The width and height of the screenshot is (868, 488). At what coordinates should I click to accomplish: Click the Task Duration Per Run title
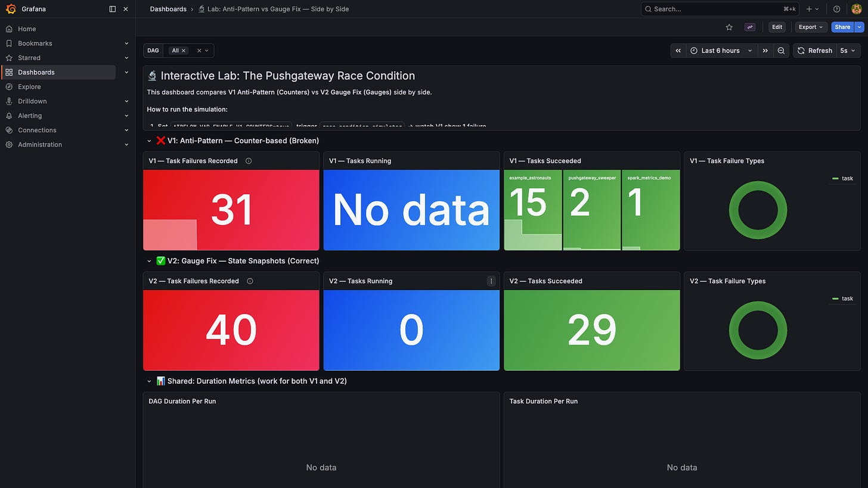[x=544, y=402]
